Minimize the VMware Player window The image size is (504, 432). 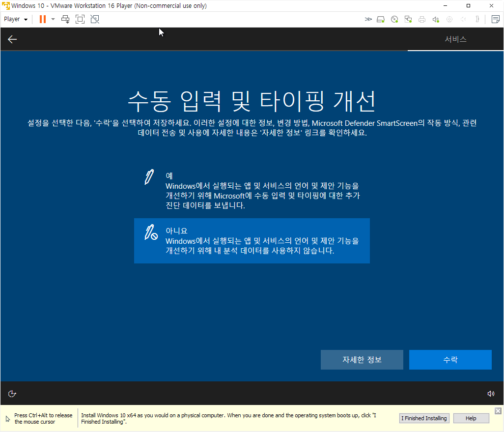445,6
